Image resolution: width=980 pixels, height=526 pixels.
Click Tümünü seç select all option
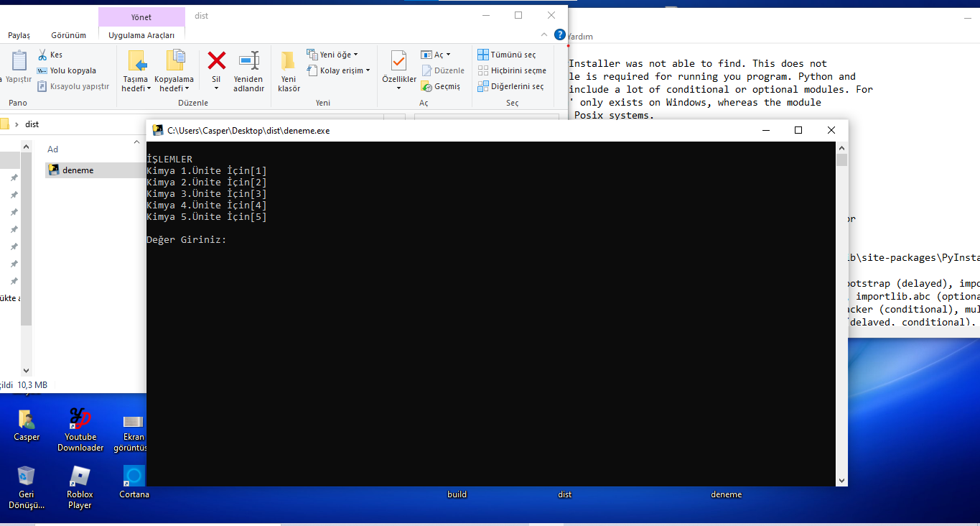[507, 55]
